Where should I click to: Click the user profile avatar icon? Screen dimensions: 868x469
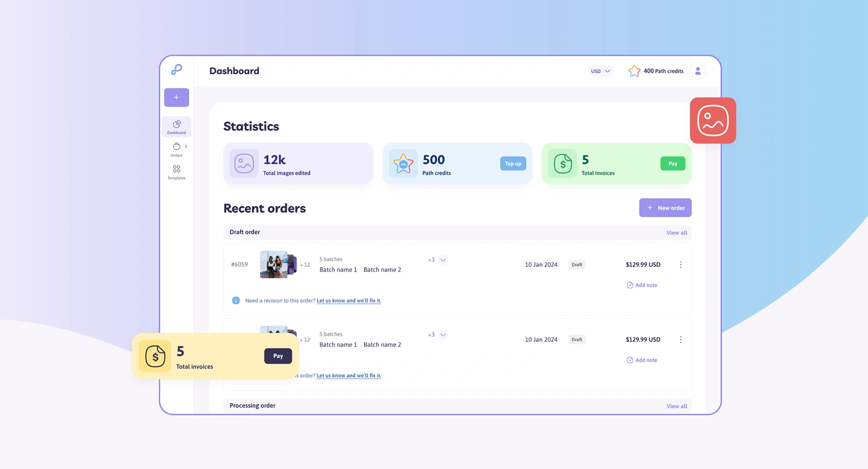698,71
